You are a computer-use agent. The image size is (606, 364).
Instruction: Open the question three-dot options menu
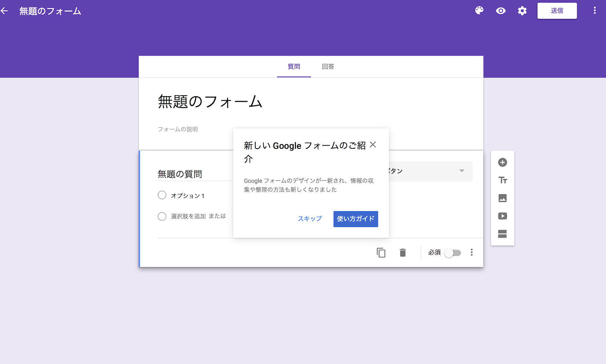click(x=472, y=252)
